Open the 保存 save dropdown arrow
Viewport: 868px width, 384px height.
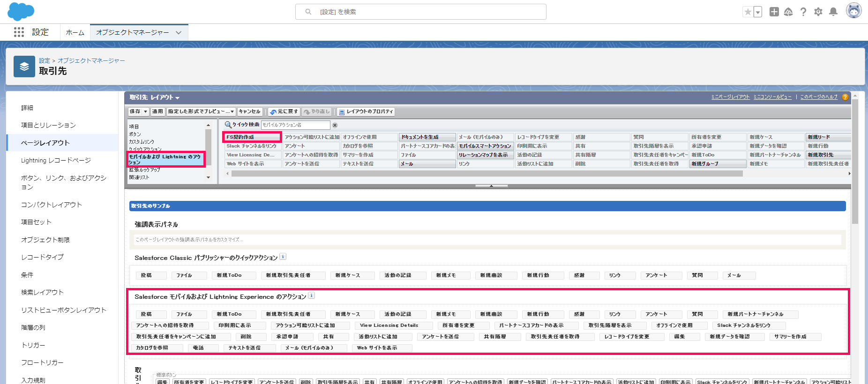coord(146,111)
